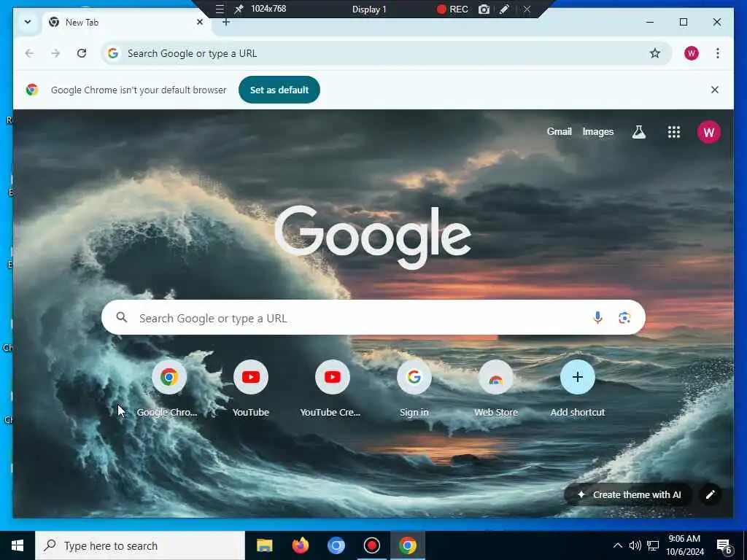Image resolution: width=747 pixels, height=560 pixels.
Task: Open the screen recorder taskbar icon
Action: pyautogui.click(x=371, y=545)
